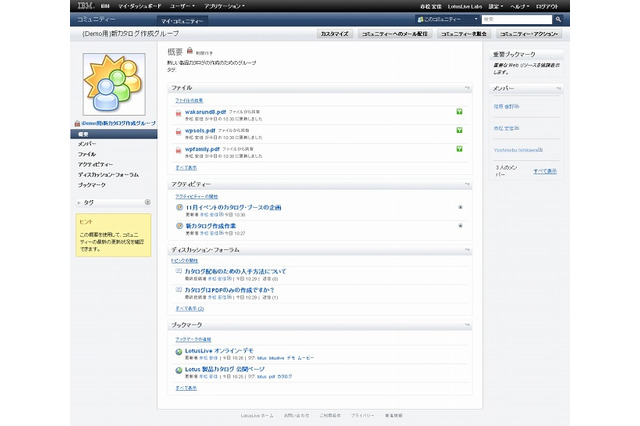Click the topic icon beside カタログ配布のための入手方法について
Image resolution: width=640 pixels, height=426 pixels.
178,271
